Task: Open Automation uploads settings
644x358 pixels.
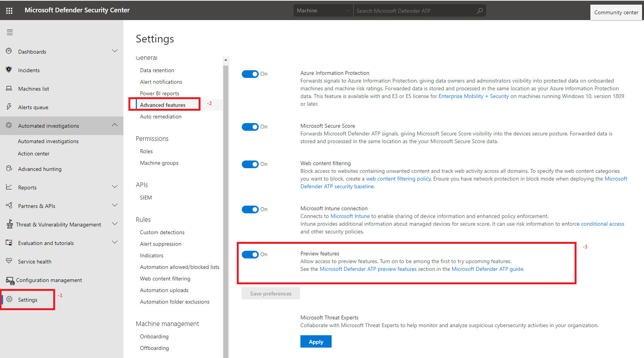Action: click(164, 290)
